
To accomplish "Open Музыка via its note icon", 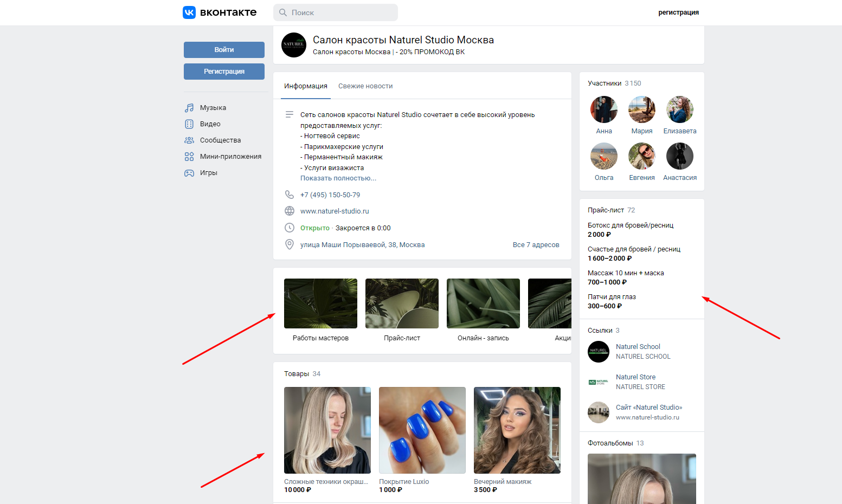I will [x=189, y=108].
